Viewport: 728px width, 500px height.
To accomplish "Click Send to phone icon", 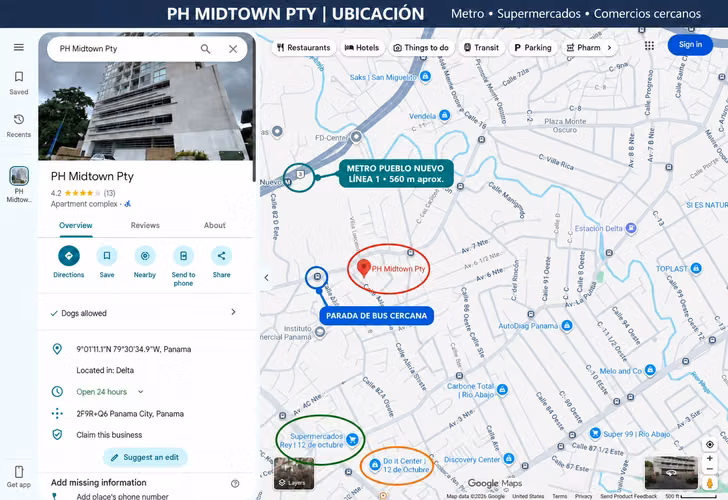I will point(183,256).
